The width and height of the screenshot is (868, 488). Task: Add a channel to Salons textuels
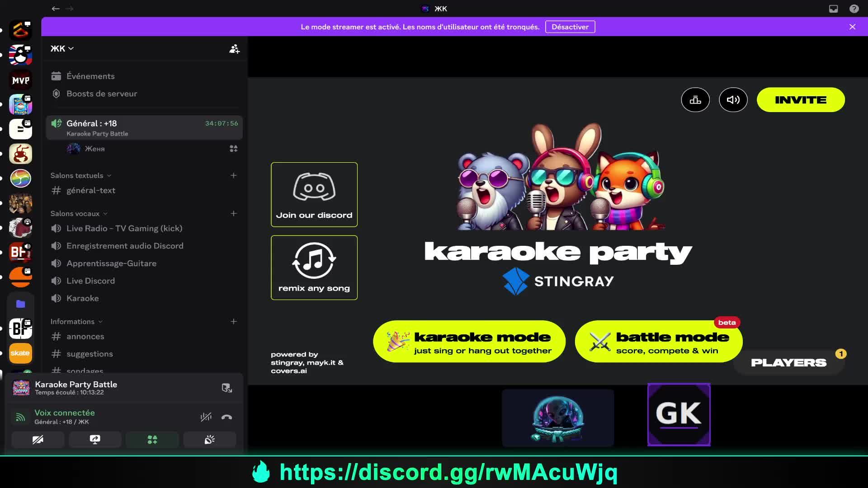coord(234,175)
